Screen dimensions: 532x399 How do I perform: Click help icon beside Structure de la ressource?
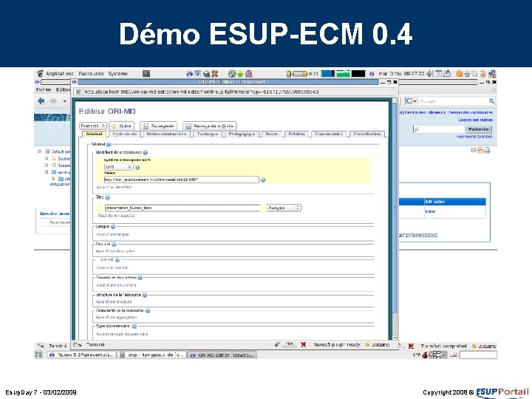145,295
